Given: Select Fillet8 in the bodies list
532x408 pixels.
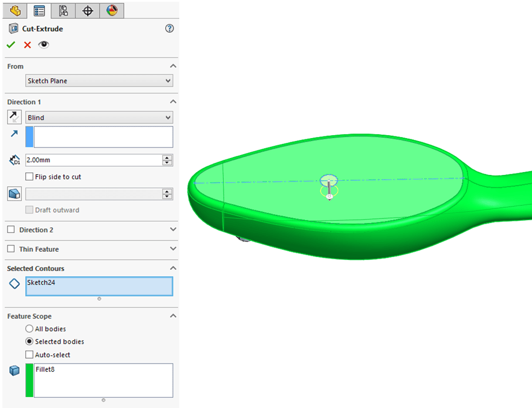Looking at the screenshot, I should [45, 370].
